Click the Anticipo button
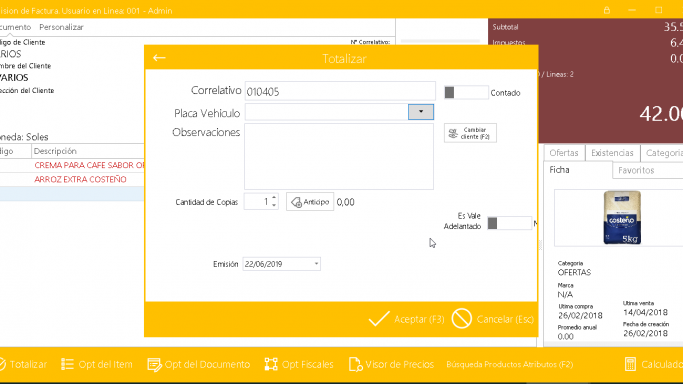Viewport: 683px width, 384px height. tap(310, 202)
